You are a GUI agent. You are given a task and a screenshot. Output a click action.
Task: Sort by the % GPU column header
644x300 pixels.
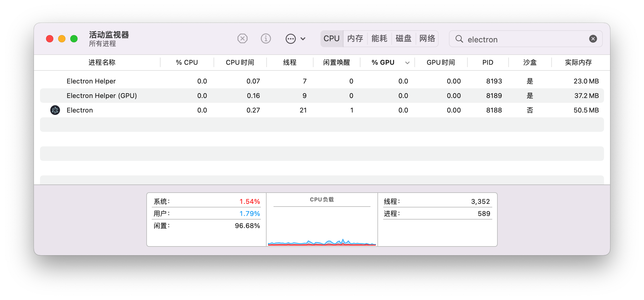coord(383,62)
